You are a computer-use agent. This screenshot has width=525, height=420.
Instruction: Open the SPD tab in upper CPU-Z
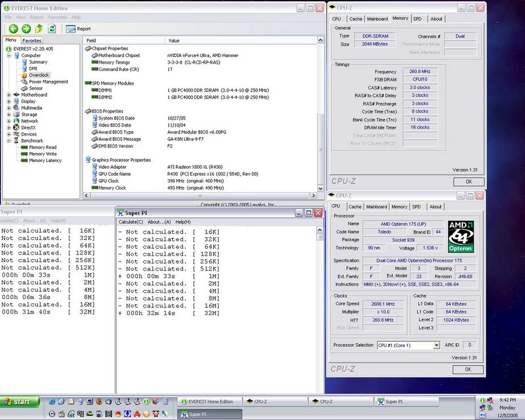point(417,19)
